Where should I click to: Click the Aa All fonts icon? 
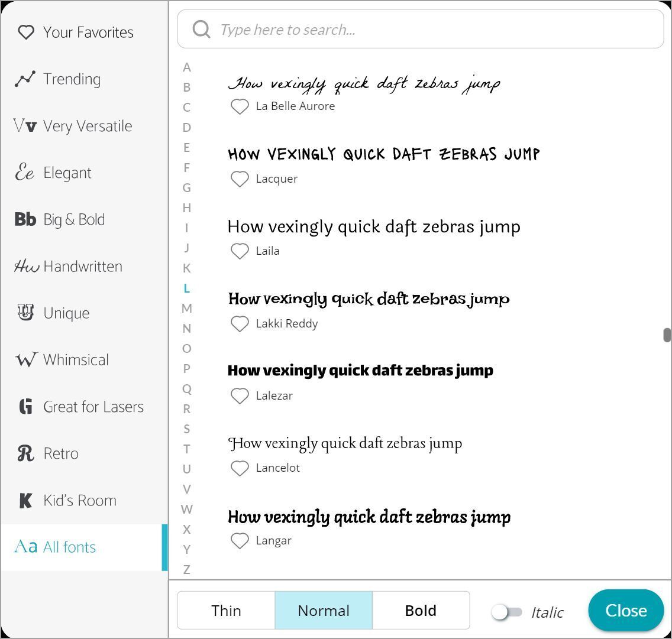25,547
